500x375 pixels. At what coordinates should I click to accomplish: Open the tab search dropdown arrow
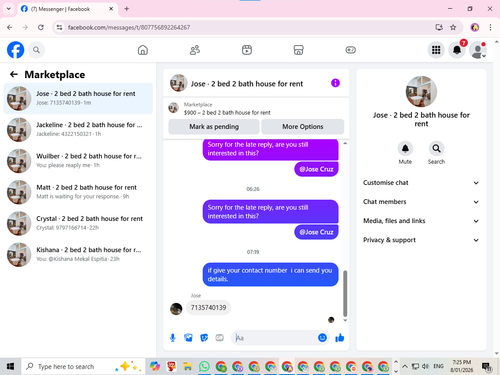click(x=9, y=9)
